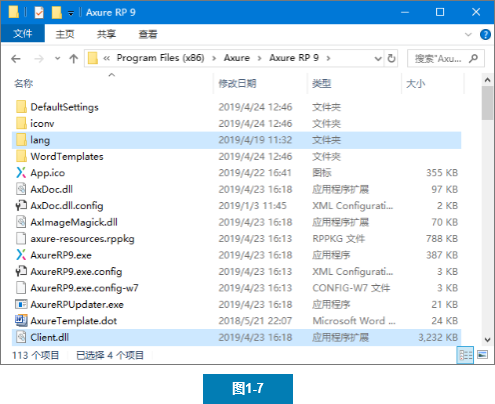Open the recent locations dropdown arrow

(x=58, y=59)
